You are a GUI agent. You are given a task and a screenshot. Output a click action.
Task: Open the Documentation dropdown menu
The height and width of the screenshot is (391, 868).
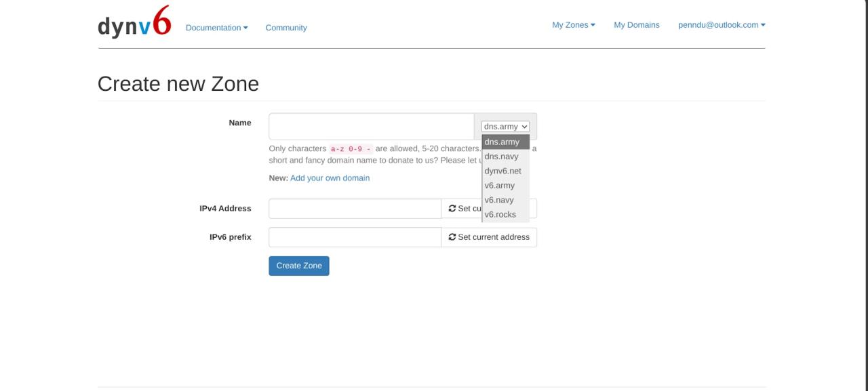[217, 28]
